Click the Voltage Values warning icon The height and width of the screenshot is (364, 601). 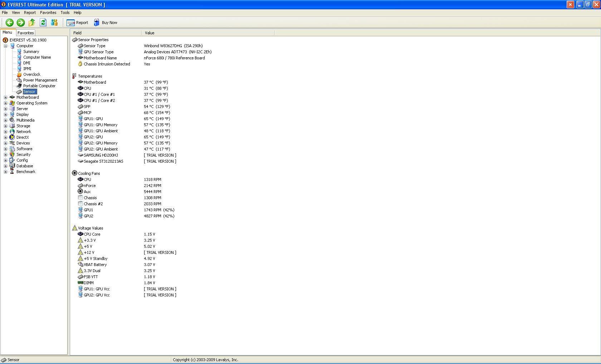pos(74,228)
